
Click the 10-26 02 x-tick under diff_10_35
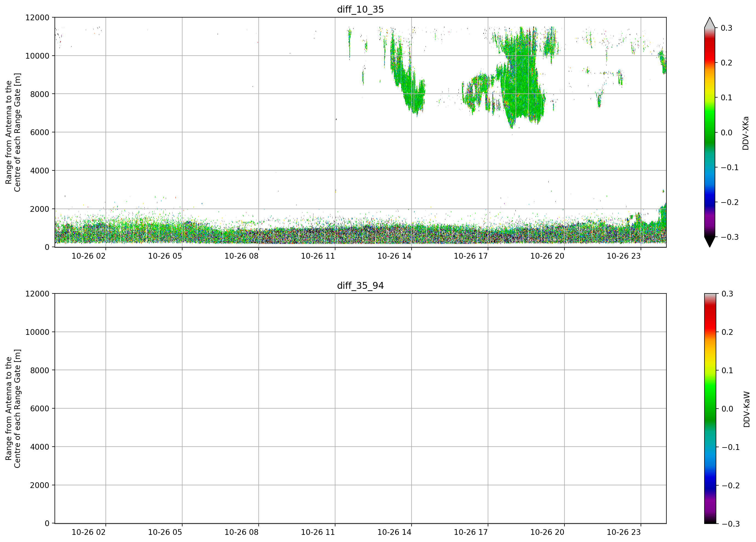coord(89,256)
